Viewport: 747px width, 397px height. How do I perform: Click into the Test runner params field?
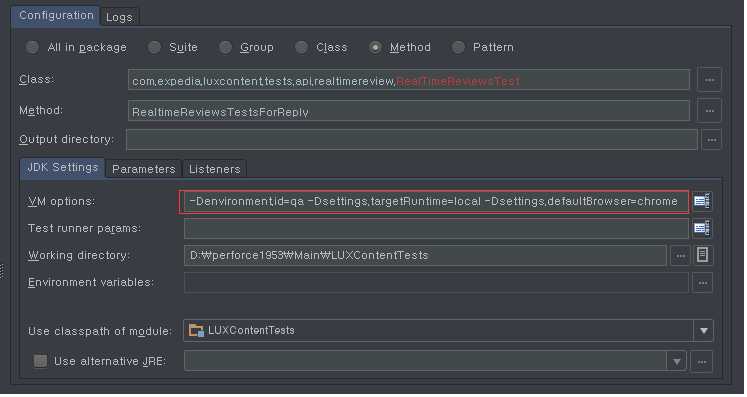436,229
